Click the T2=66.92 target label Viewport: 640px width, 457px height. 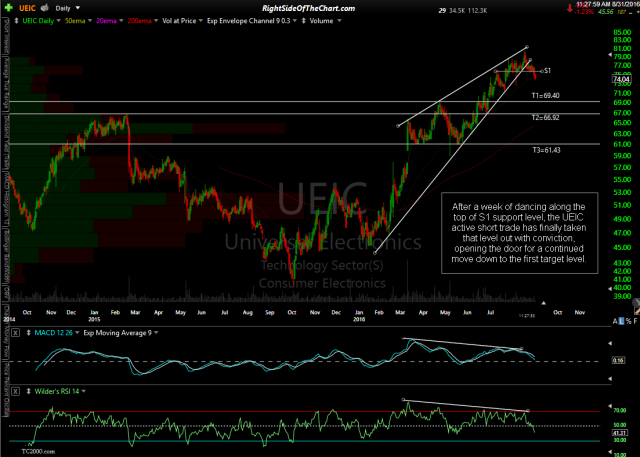point(545,118)
